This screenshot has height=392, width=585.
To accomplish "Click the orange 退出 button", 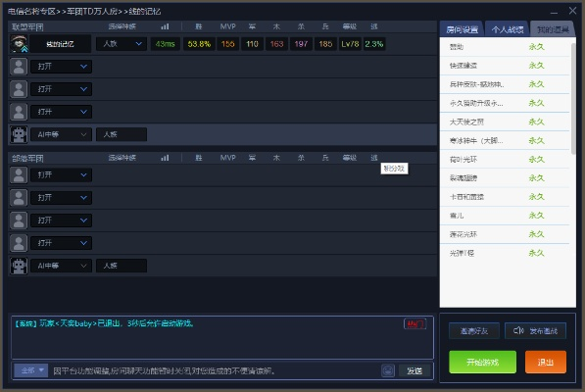I will [546, 362].
